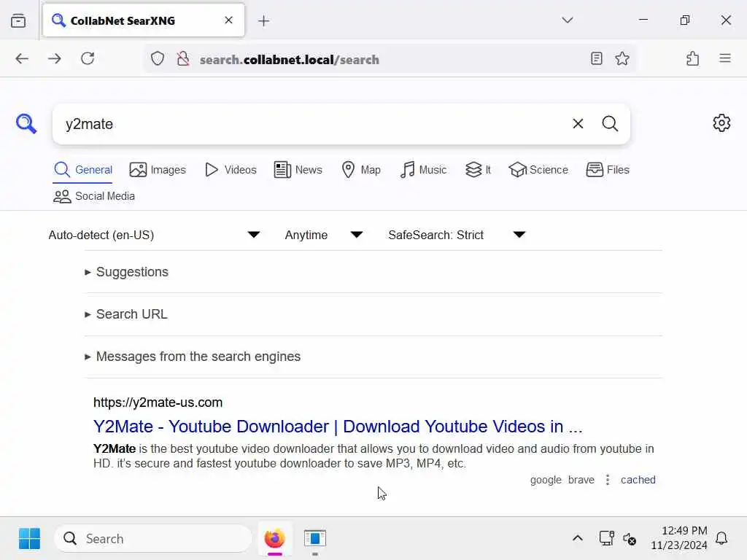
Task: Clear the y2mate search query
Action: [x=578, y=124]
